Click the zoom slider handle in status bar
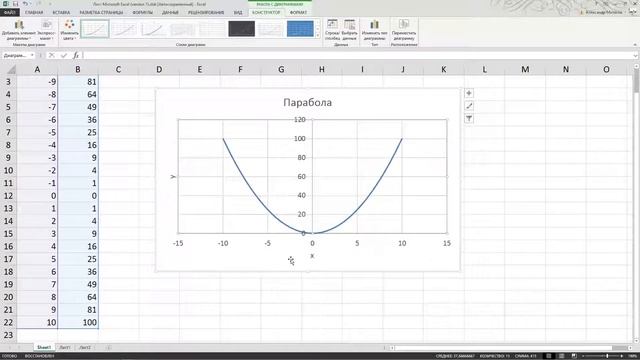Screen dimensions: 640x360 pos(607,356)
